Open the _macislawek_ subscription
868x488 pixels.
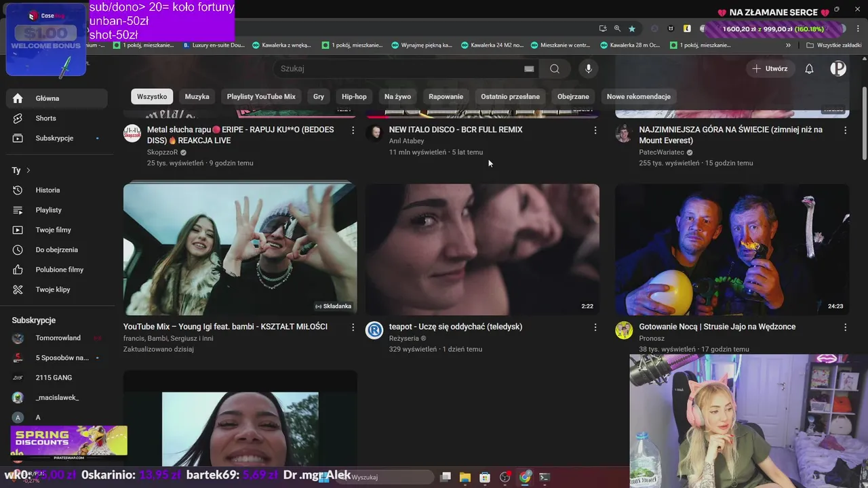57,398
